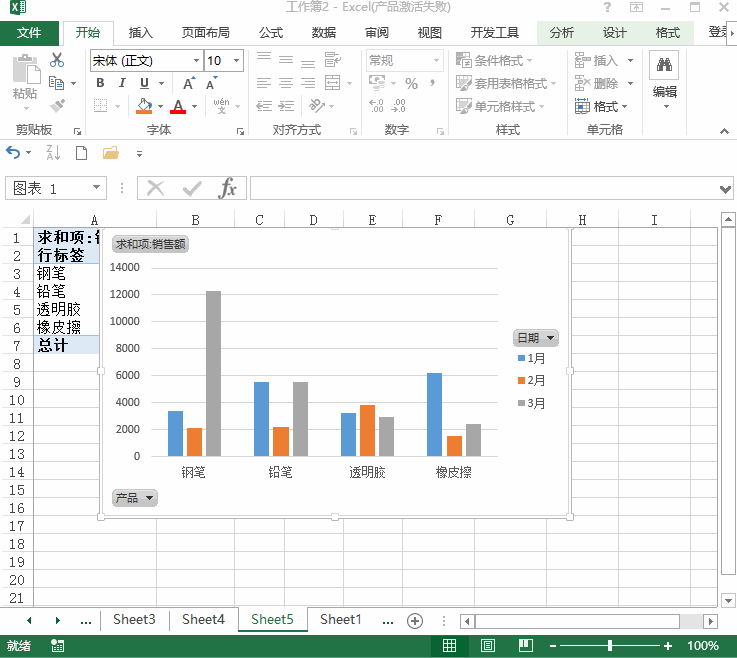Click the comma style icon

point(432,83)
